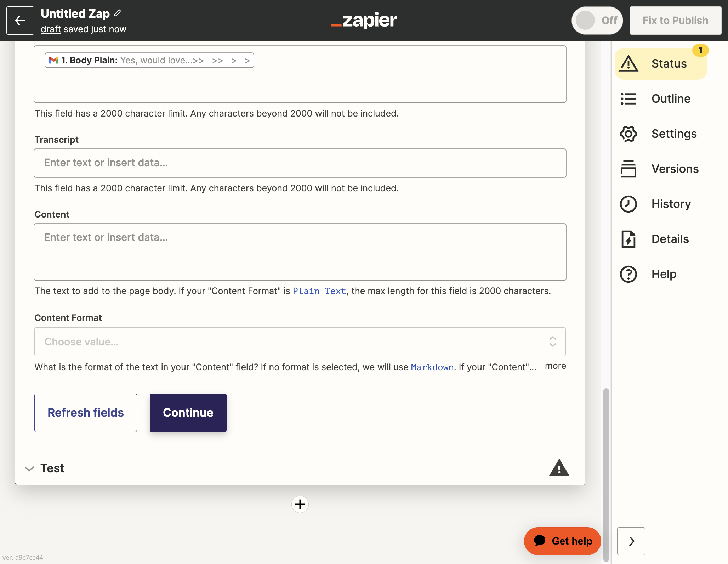Click the Test section heading
Viewport: 728px width, 564px height.
tap(52, 468)
